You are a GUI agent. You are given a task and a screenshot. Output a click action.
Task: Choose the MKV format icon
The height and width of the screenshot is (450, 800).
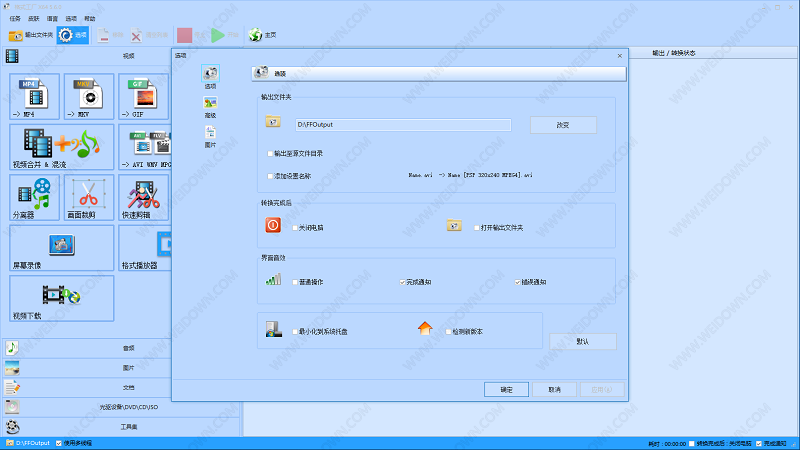click(x=89, y=97)
